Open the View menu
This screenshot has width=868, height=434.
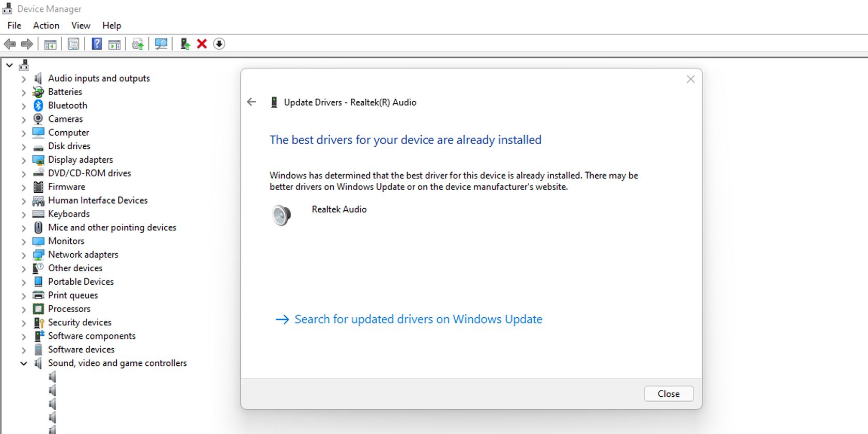(81, 25)
